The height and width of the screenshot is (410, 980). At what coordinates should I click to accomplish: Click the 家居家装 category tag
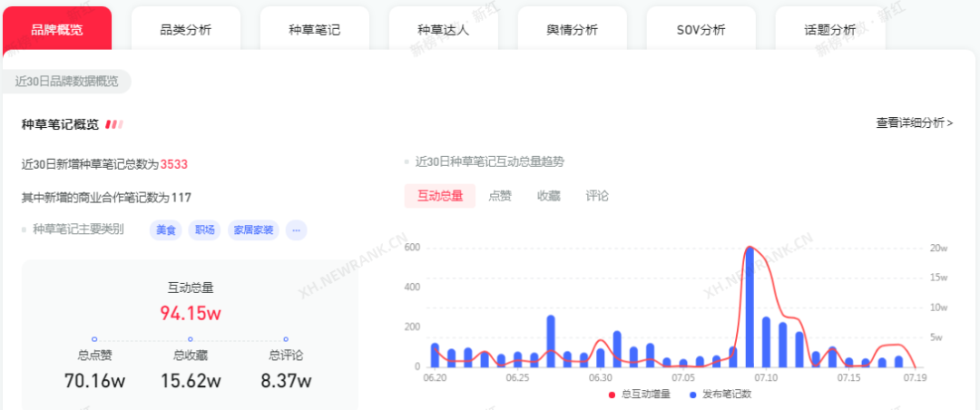(253, 230)
